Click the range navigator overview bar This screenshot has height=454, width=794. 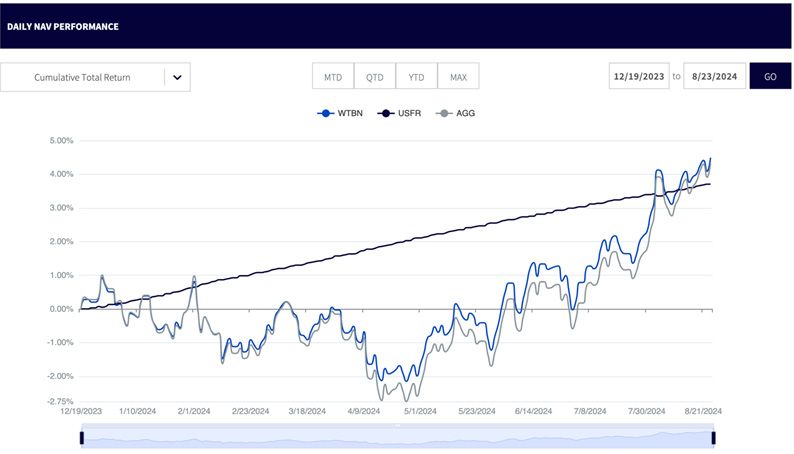pyautogui.click(x=398, y=438)
